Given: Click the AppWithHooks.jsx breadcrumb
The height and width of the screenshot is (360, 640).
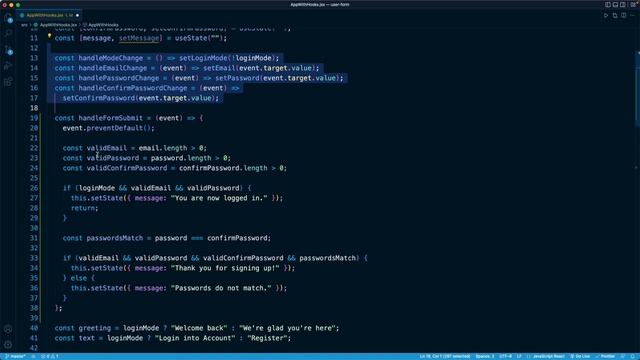Looking at the screenshot, I should [x=57, y=25].
